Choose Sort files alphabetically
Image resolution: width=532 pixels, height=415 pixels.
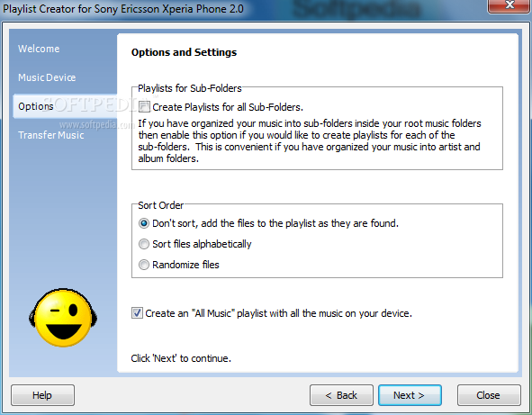[x=144, y=244]
